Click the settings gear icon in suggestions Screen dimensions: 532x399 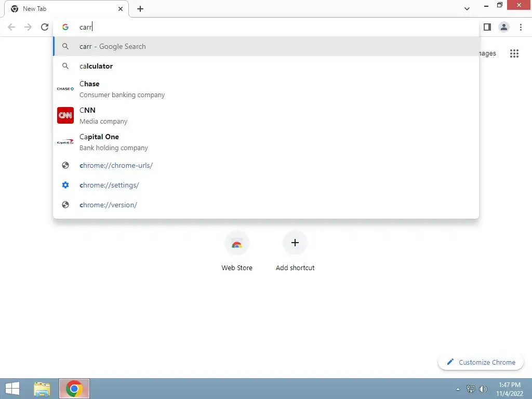point(65,185)
